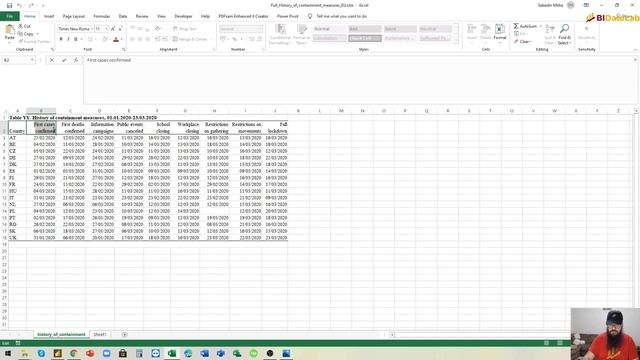The width and height of the screenshot is (640, 360).
Task: Switch to the Formulas tab
Action: [x=102, y=16]
